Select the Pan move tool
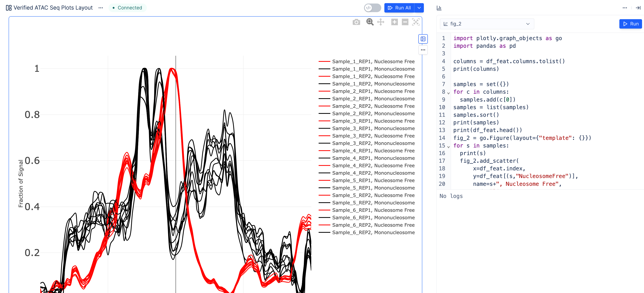The image size is (644, 293). [380, 22]
